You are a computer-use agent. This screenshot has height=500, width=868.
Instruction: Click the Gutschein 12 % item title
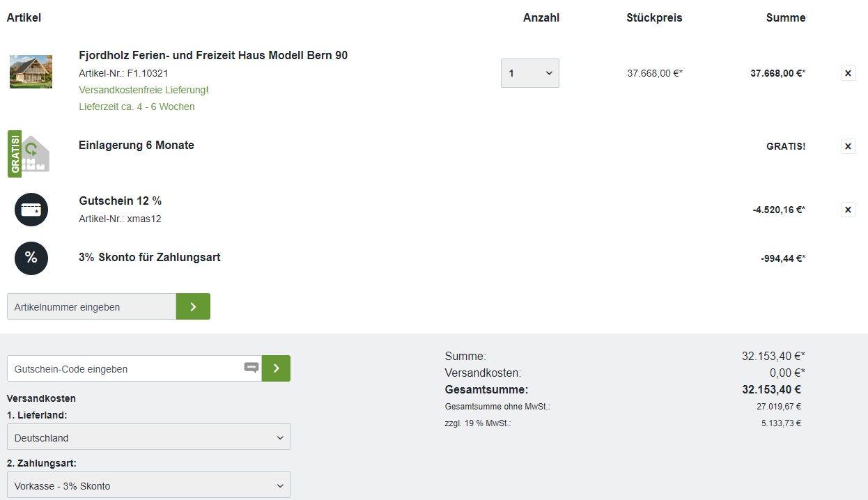(x=121, y=201)
